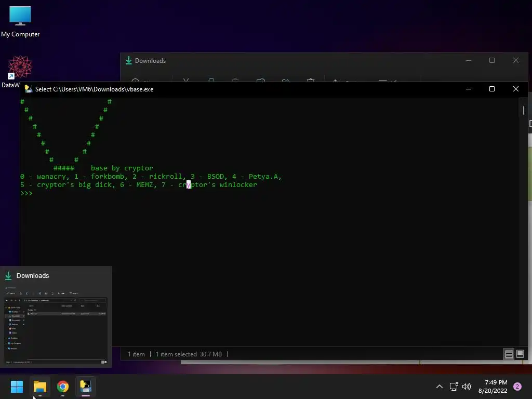Click '1 - forkbomb' option text
Viewport: 532px width, 399px height.
click(x=100, y=177)
